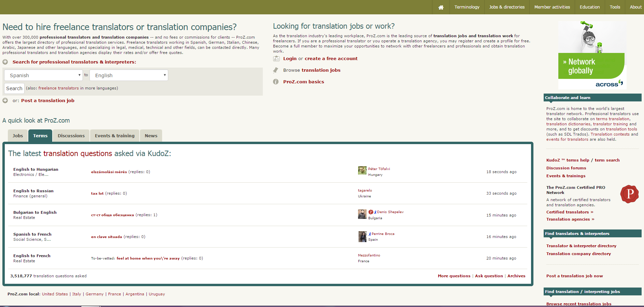The image size is (644, 307).
Task: Open ProZ.com local Uruguay link
Action: coord(157,294)
